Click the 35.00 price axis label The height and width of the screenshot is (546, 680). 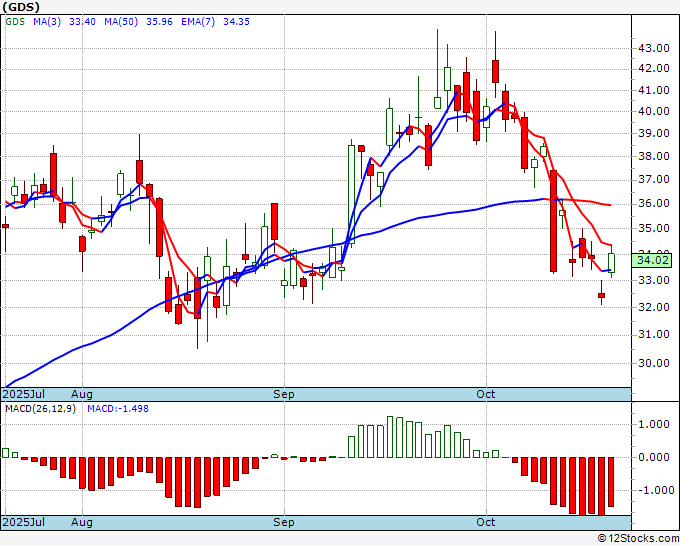[654, 228]
